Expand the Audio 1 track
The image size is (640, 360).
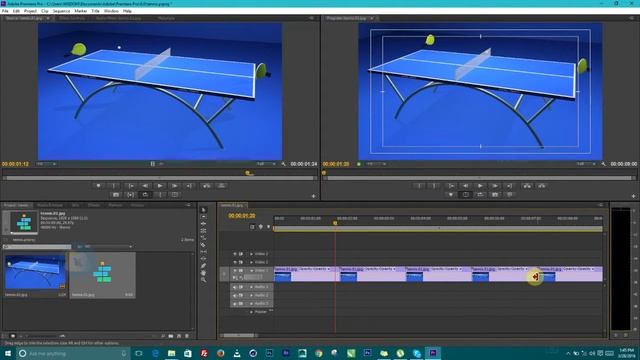click(251, 287)
